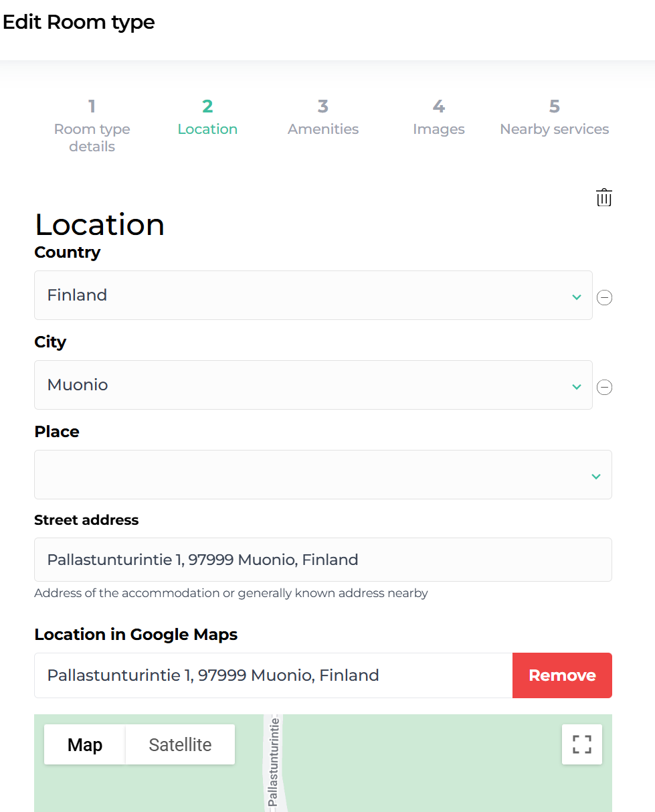Click the Country field label
The width and height of the screenshot is (655, 812).
click(x=68, y=252)
